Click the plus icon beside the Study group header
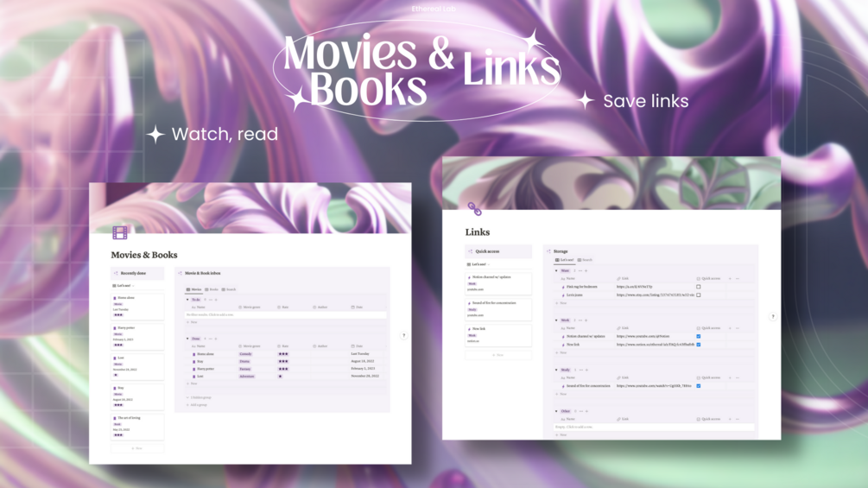 pyautogui.click(x=586, y=371)
